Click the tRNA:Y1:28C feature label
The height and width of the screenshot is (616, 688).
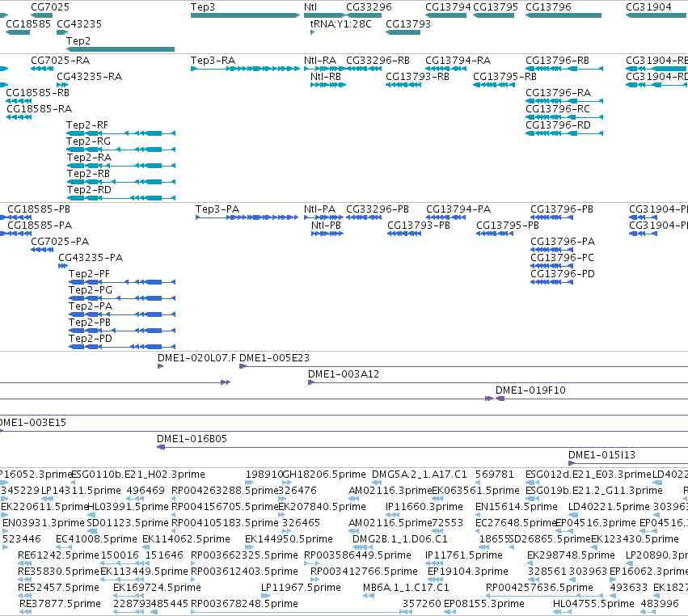tap(341, 23)
